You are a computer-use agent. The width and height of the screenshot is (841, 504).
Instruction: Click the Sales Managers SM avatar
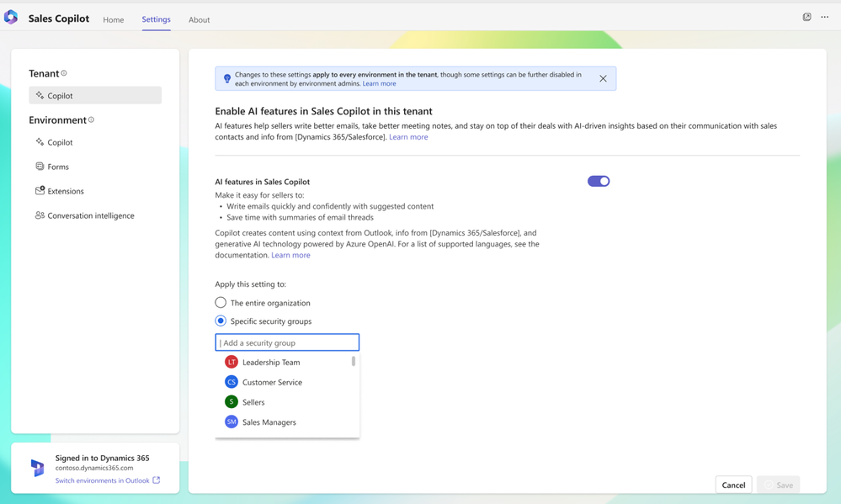tap(232, 422)
